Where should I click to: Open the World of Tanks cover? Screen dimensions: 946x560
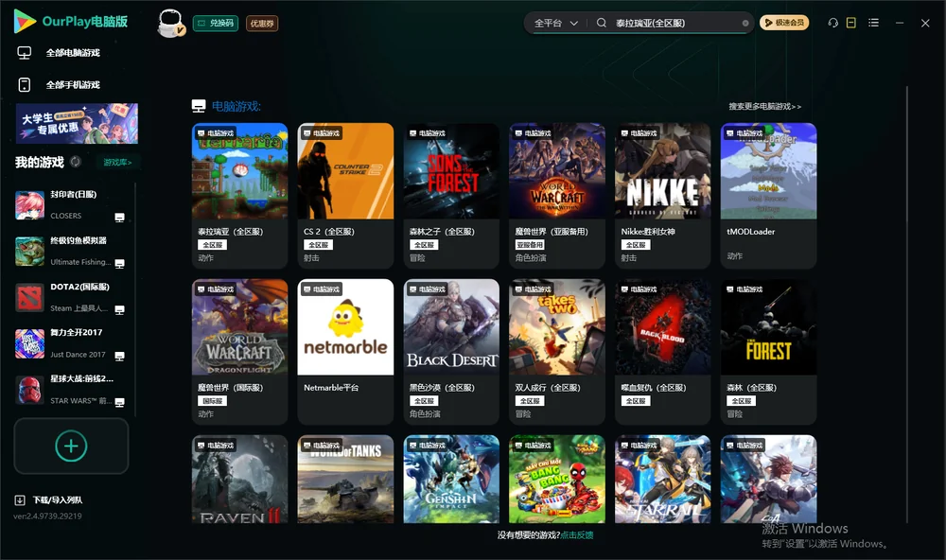345,480
